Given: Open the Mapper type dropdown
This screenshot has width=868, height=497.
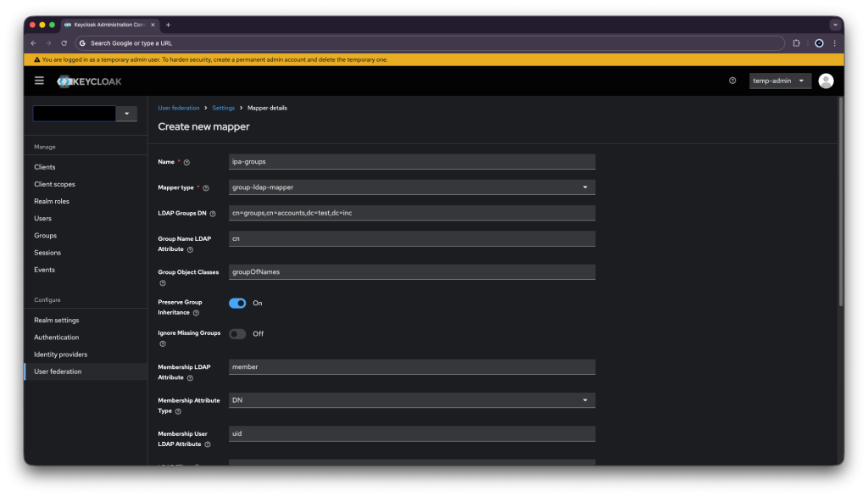Looking at the screenshot, I should tap(412, 187).
